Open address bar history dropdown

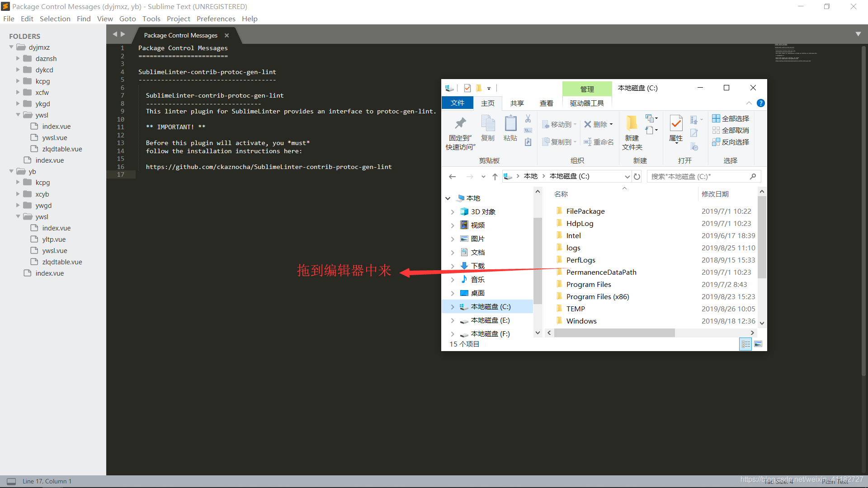pos(627,177)
